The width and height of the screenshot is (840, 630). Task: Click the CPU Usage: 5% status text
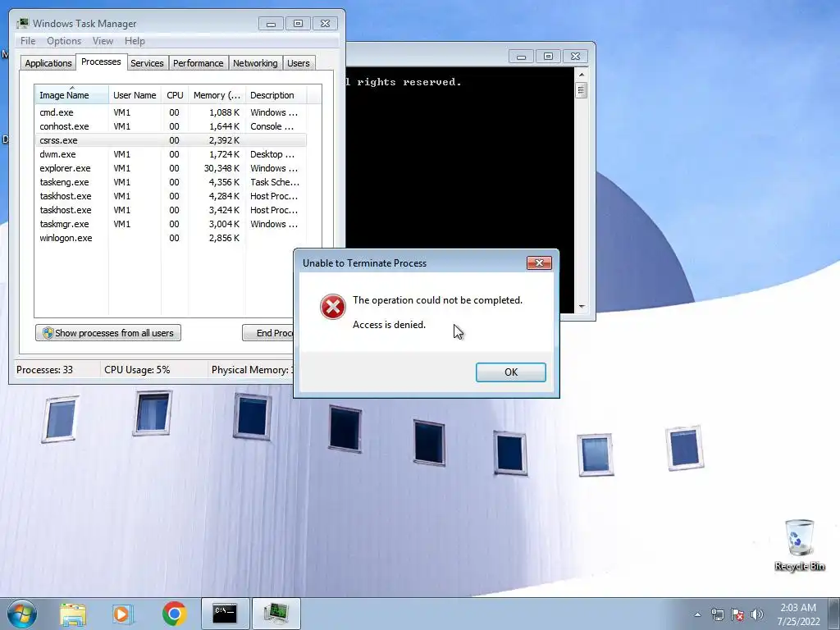point(137,370)
